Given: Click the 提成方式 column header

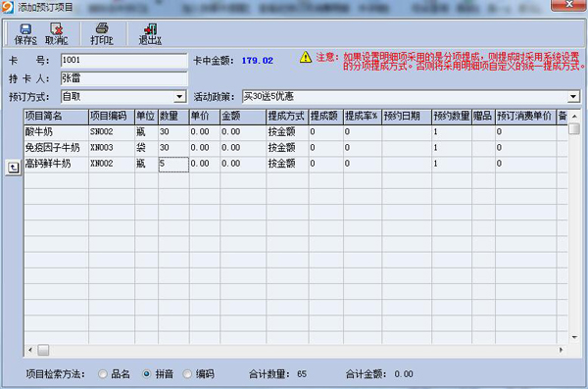Looking at the screenshot, I should coord(287,117).
